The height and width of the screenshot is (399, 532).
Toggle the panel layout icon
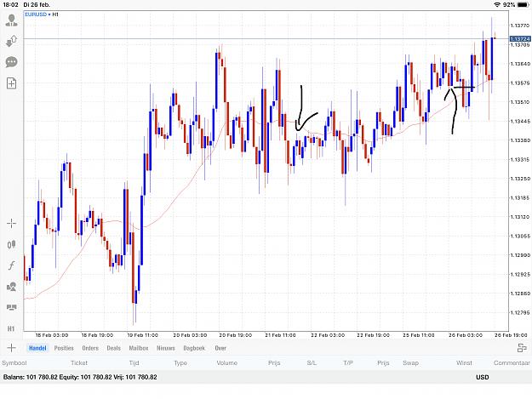click(x=522, y=348)
